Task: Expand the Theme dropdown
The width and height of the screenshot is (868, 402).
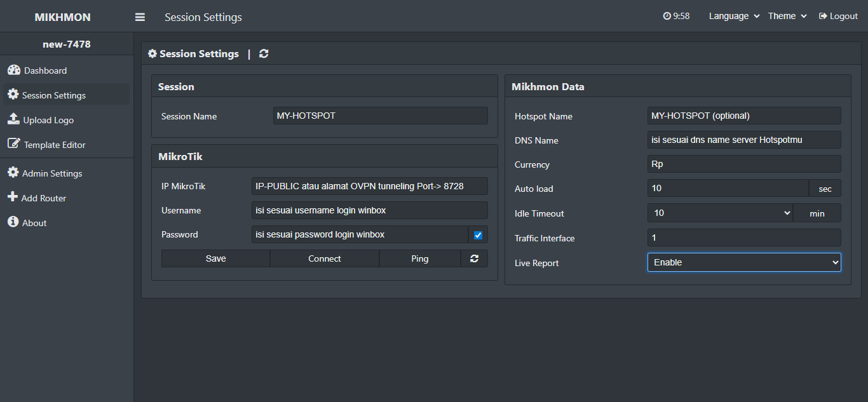Action: tap(787, 17)
